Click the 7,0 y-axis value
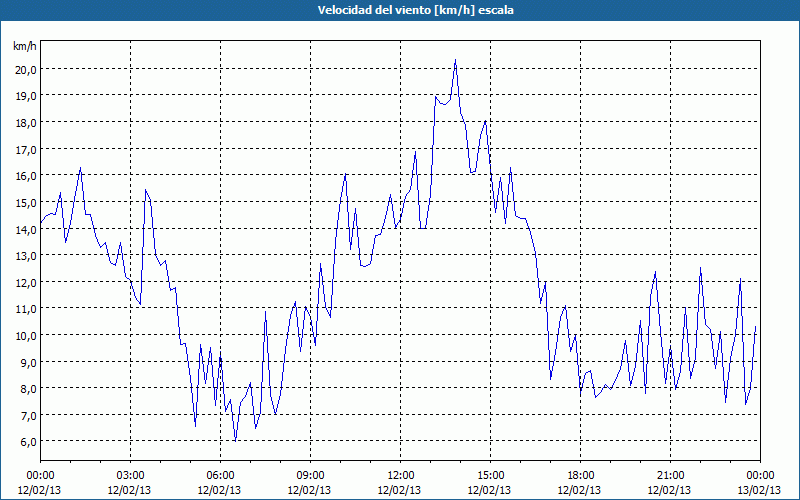The height and width of the screenshot is (500, 800). 28,416
